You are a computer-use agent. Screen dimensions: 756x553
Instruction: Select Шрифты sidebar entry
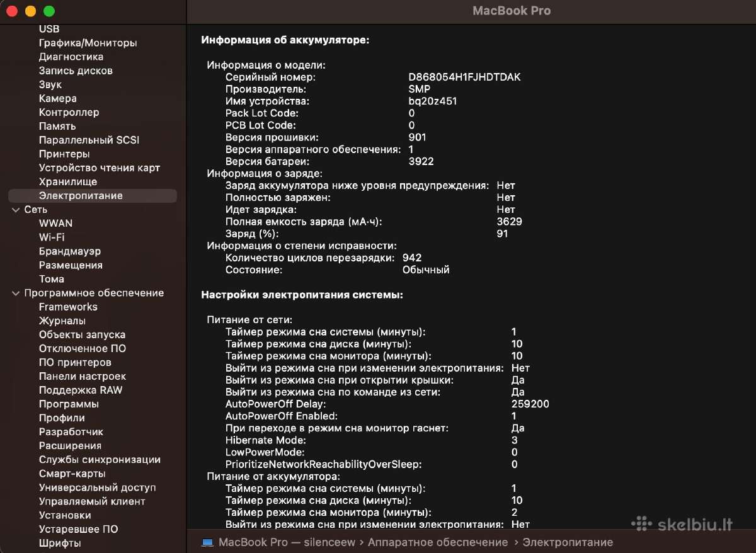(60, 543)
